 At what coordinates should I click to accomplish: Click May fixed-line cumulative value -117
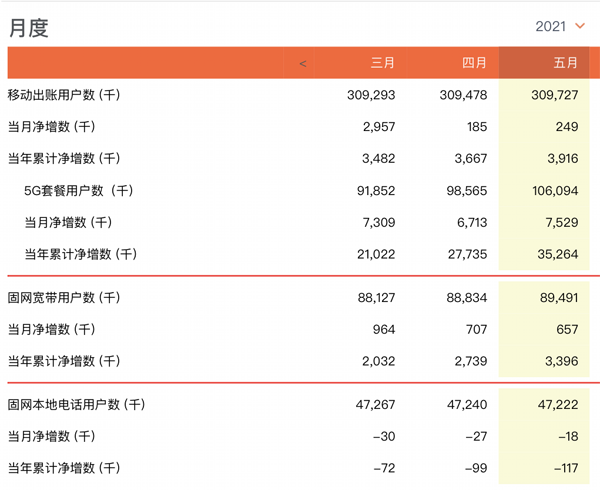click(566, 468)
